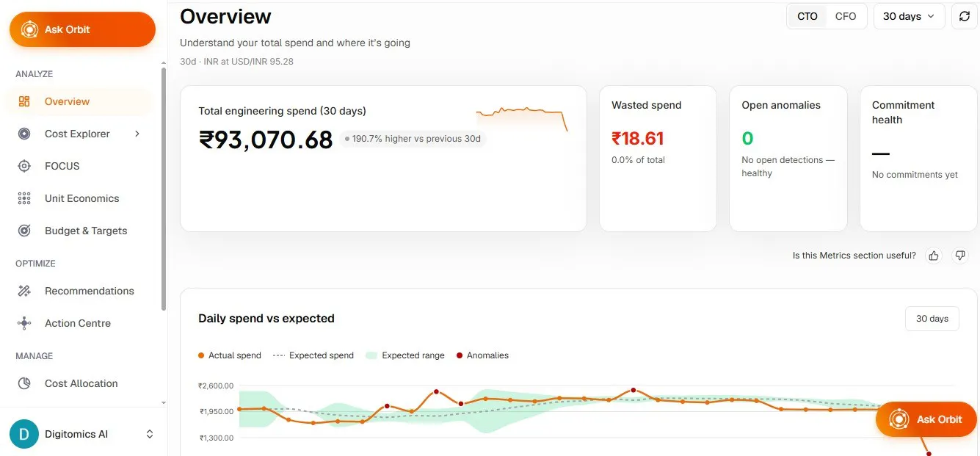This screenshot has height=456, width=980.
Task: Switch view to CFO
Action: coord(846,16)
